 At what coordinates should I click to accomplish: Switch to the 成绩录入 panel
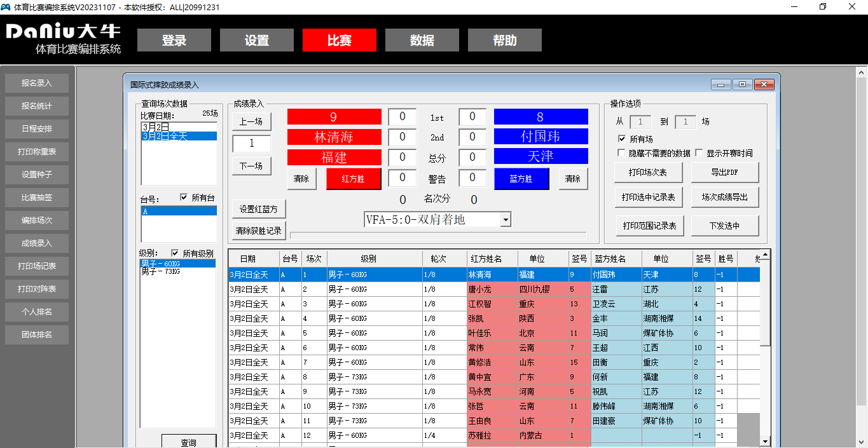[x=36, y=243]
